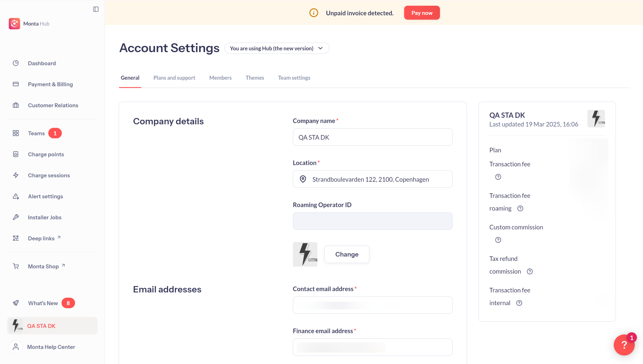The width and height of the screenshot is (643, 364).
Task: Collapse the sidebar with the panel icon
Action: click(x=96, y=9)
